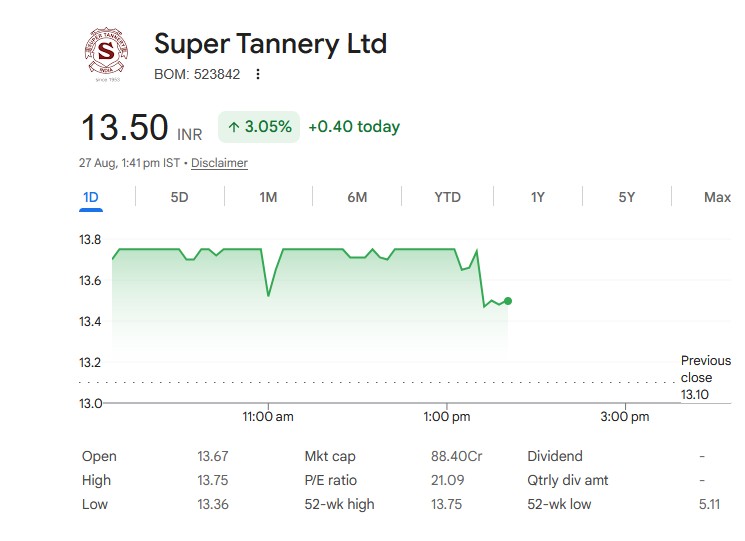Select the Max range tab
The image size is (745, 541).
coord(717,197)
